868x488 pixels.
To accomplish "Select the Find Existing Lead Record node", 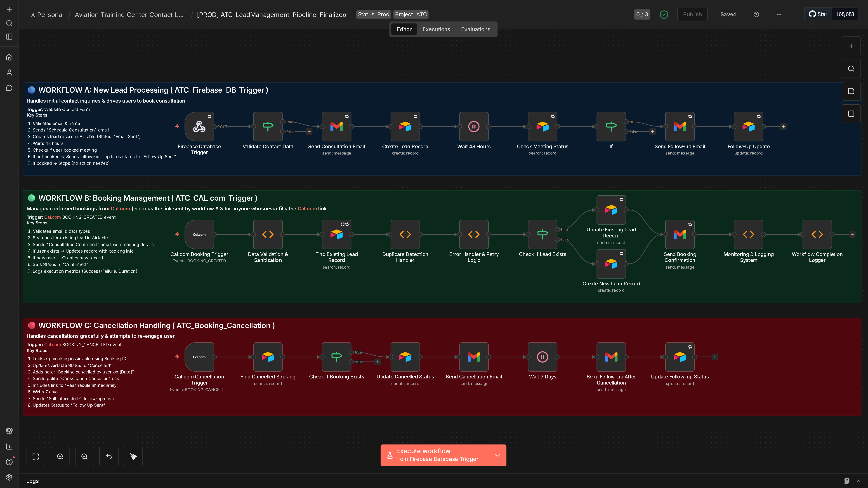I will [x=336, y=235].
